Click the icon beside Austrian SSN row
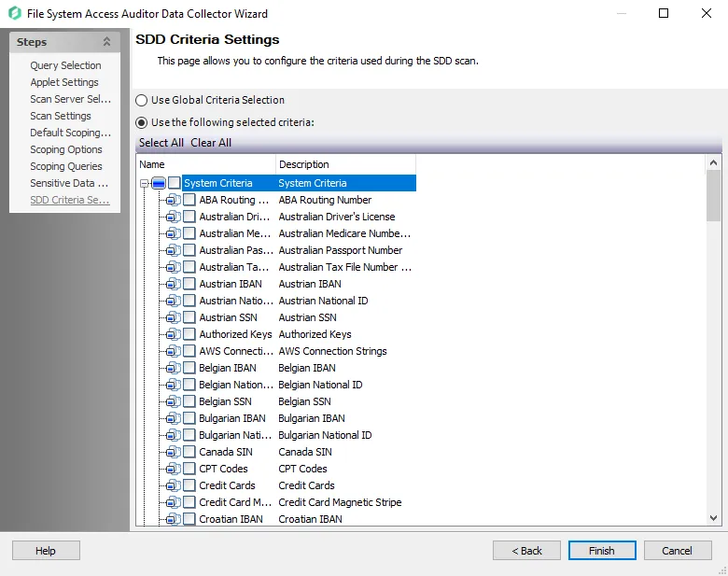Viewport: 728px width, 576px height. pyautogui.click(x=174, y=317)
